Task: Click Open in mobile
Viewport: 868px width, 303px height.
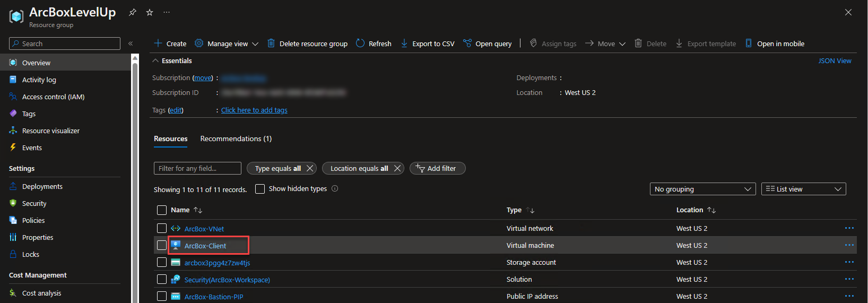Action: [775, 44]
